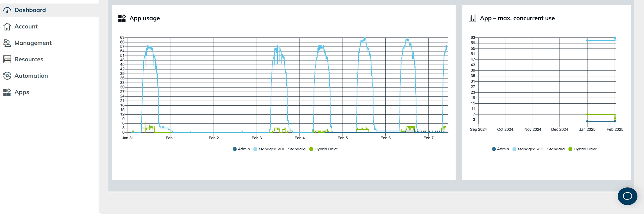Navigate to the Account page
Viewport: 644px width, 214px height.
pyautogui.click(x=26, y=26)
